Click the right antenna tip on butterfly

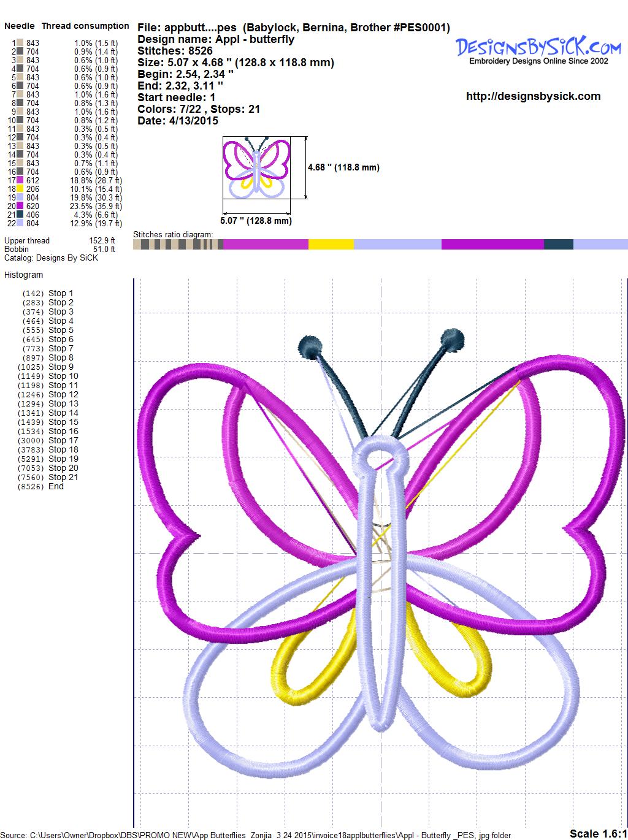coord(453,338)
